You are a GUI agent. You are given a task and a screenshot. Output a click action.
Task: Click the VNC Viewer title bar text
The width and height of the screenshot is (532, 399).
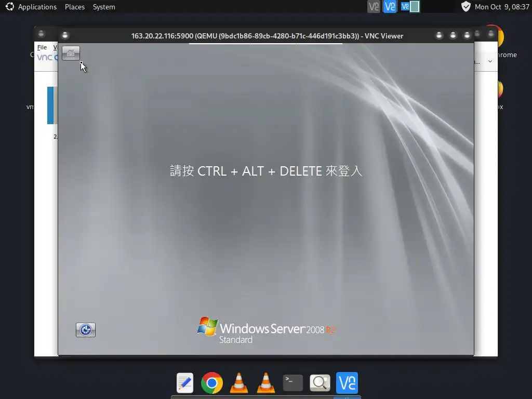[x=267, y=36]
